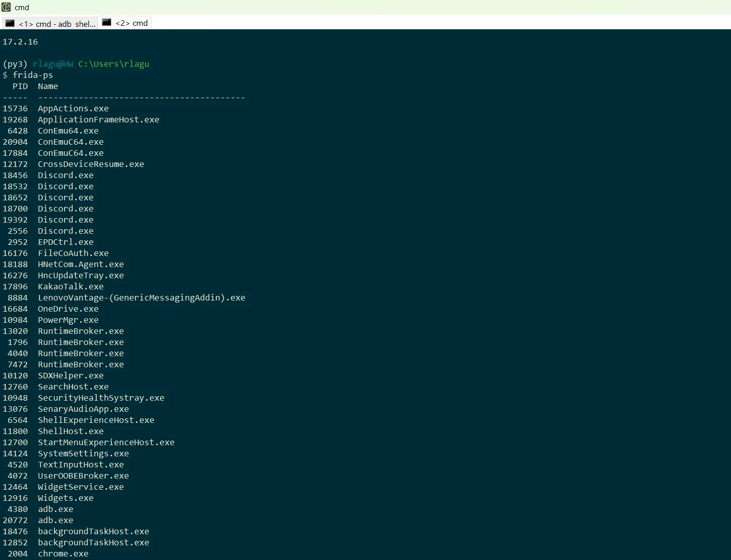Click the console icon on the first tab
The height and width of the screenshot is (560, 731).
click(10, 23)
